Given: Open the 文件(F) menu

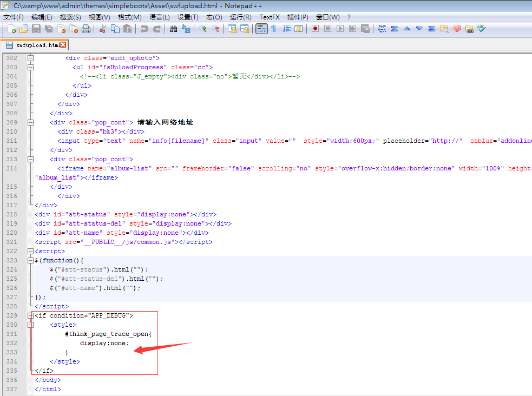Looking at the screenshot, I should tap(13, 17).
